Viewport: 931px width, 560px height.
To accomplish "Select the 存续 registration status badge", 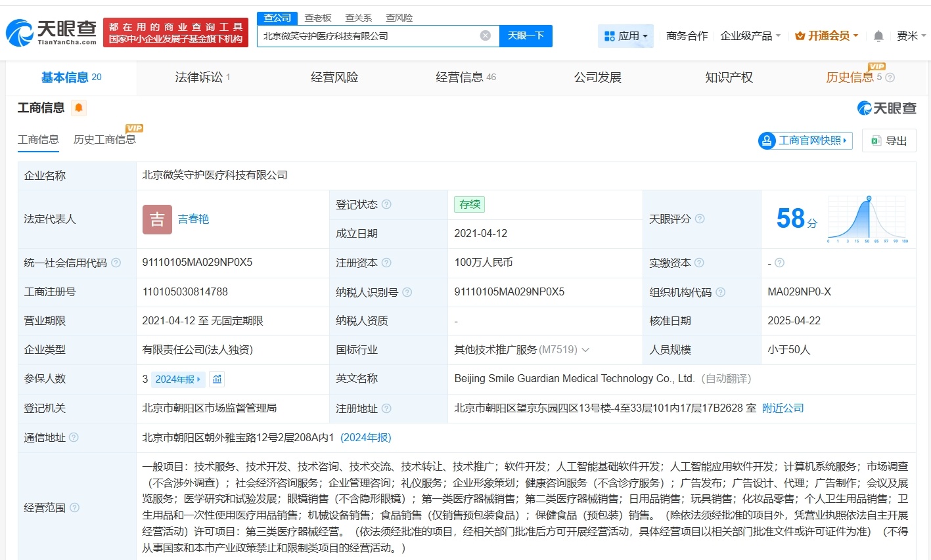I will click(469, 204).
